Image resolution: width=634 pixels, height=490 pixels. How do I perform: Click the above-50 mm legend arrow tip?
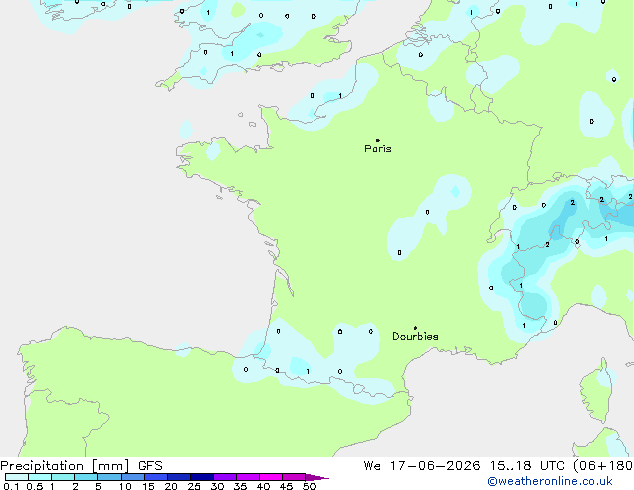click(317, 477)
